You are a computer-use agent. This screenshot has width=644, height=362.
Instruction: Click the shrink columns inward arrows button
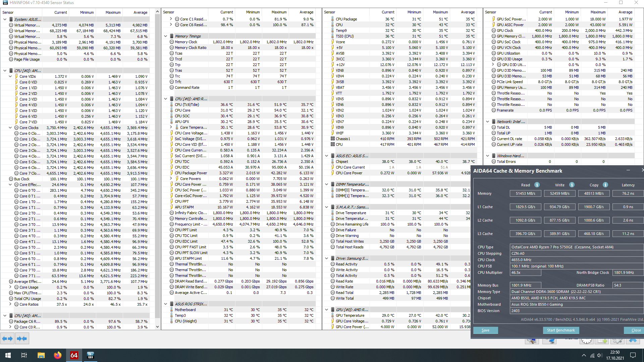pyautogui.click(x=22, y=339)
